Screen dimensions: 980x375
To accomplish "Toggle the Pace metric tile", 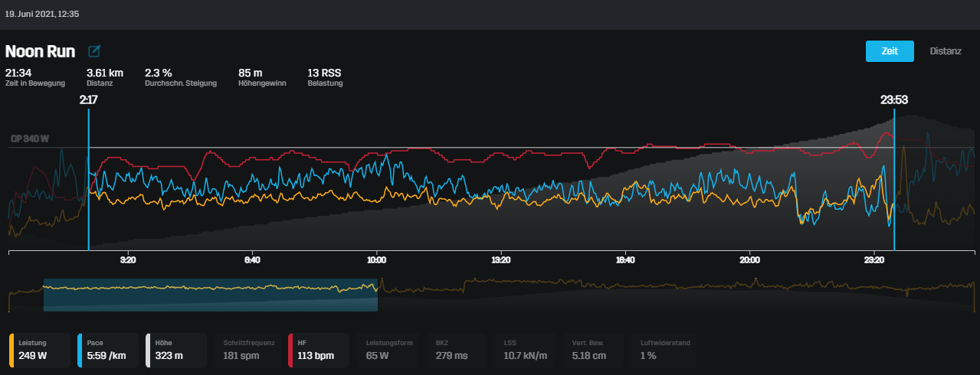I will tap(108, 349).
